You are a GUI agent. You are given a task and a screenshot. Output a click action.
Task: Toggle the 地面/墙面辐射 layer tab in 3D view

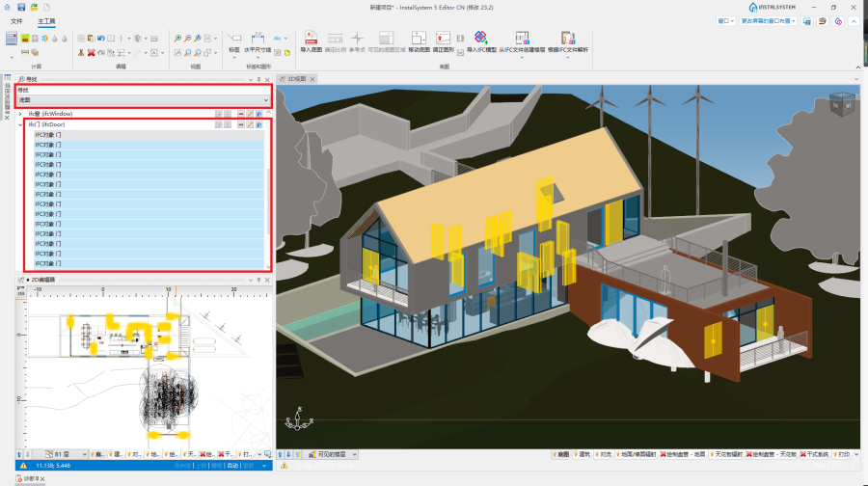636,454
